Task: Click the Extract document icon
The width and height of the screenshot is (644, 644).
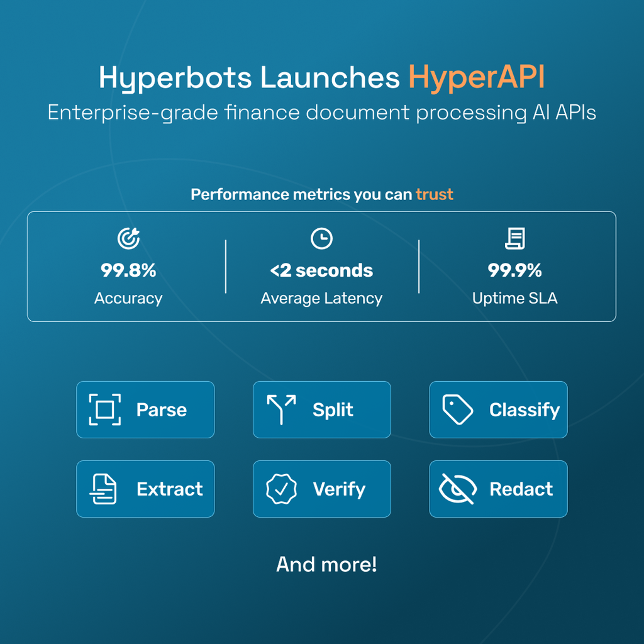Action: tap(104, 489)
